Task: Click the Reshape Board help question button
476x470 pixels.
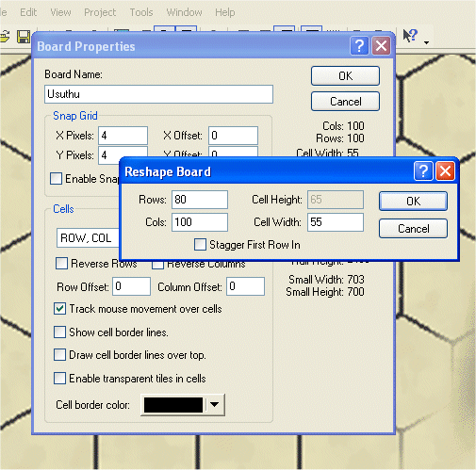Action: (x=423, y=171)
